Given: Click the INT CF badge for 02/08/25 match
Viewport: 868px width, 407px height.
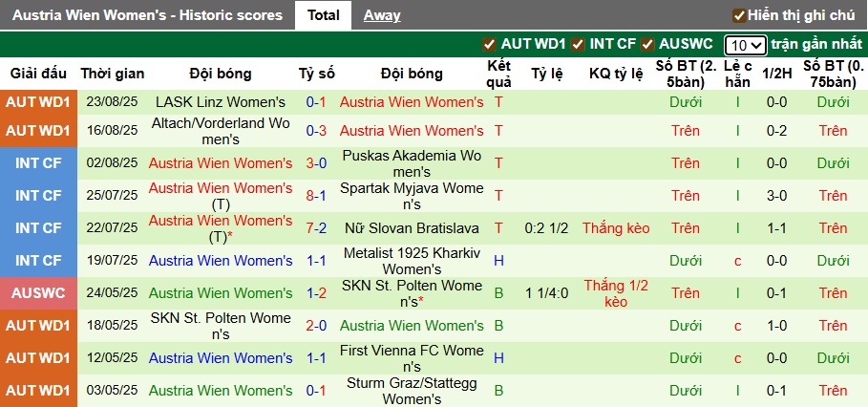Looking at the screenshot, I should click(39, 163).
